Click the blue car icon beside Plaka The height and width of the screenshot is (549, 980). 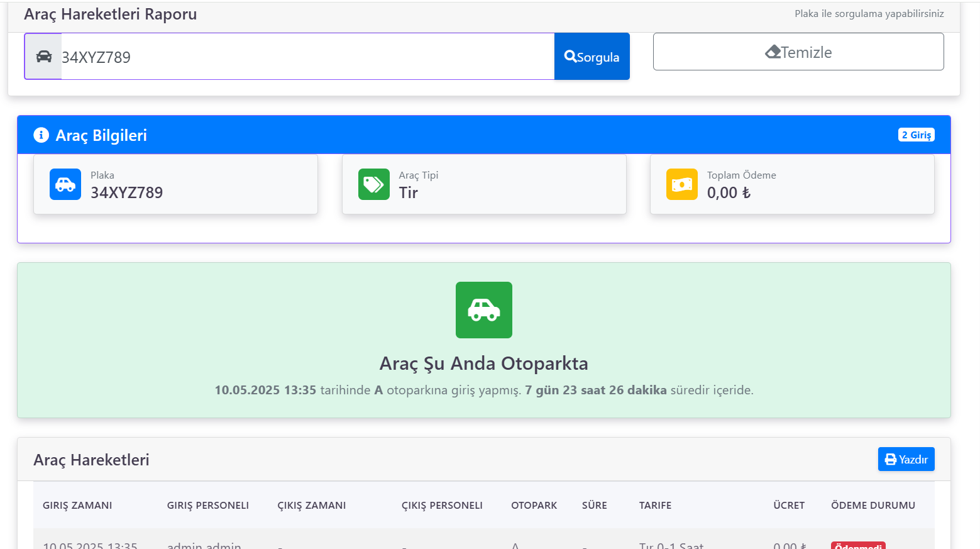pyautogui.click(x=65, y=184)
